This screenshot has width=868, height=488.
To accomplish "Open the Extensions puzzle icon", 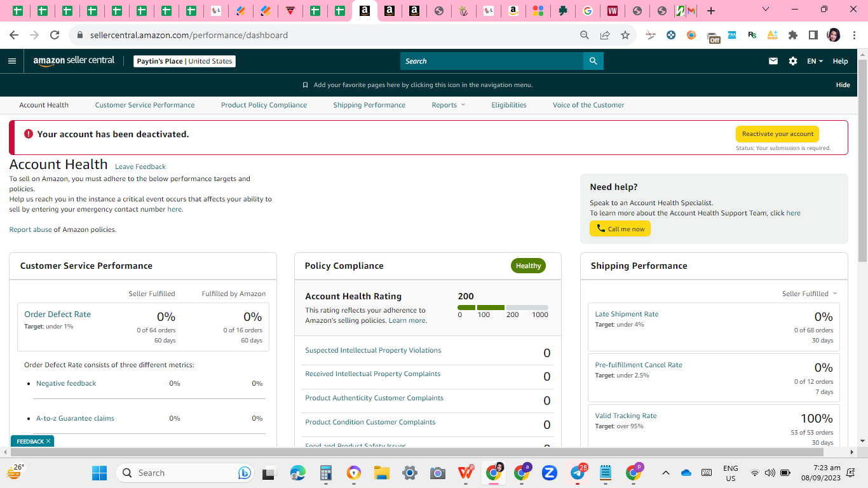I will coord(793,35).
